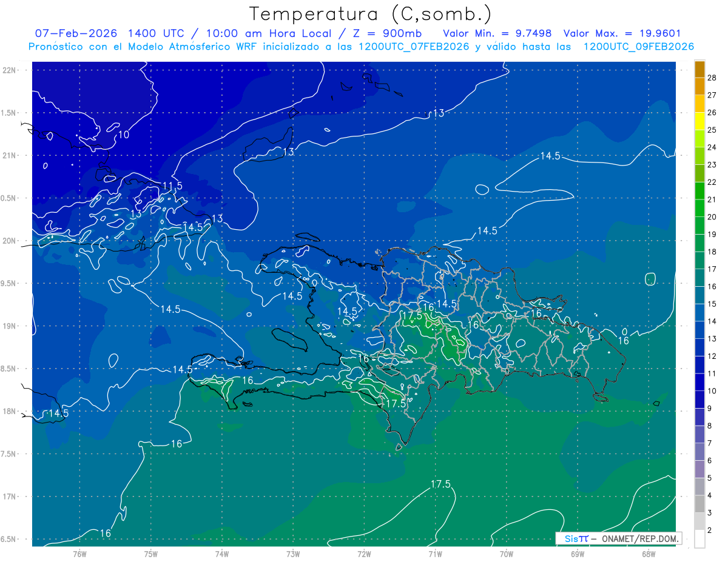The width and height of the screenshot is (728, 562).
Task: Pick the yellow swatch between 25 and 26
Action: click(x=699, y=121)
